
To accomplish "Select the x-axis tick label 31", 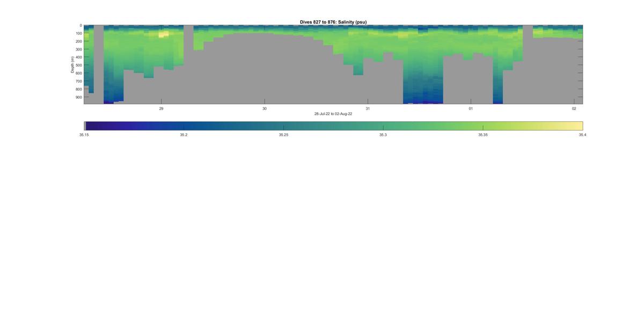I will click(368, 108).
